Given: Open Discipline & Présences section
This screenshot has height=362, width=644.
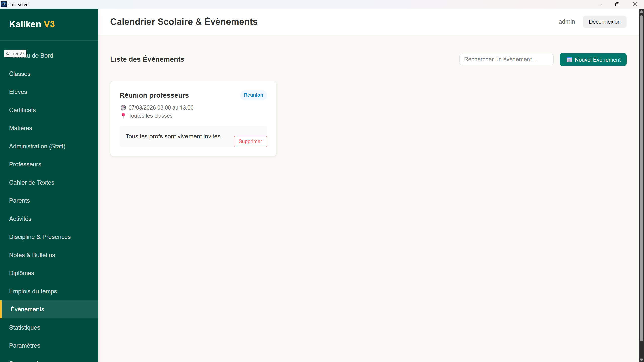Looking at the screenshot, I should tap(40, 237).
